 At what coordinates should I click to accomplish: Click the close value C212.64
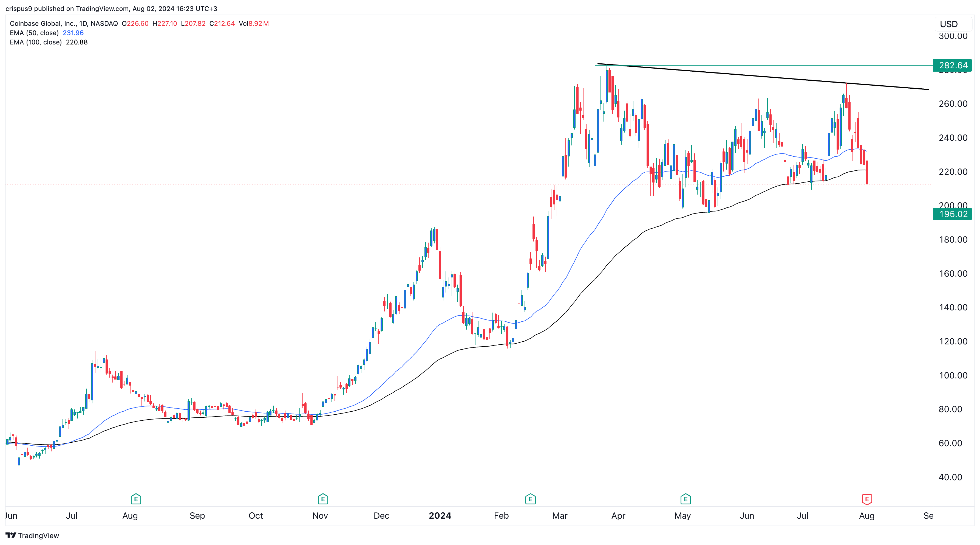click(222, 24)
